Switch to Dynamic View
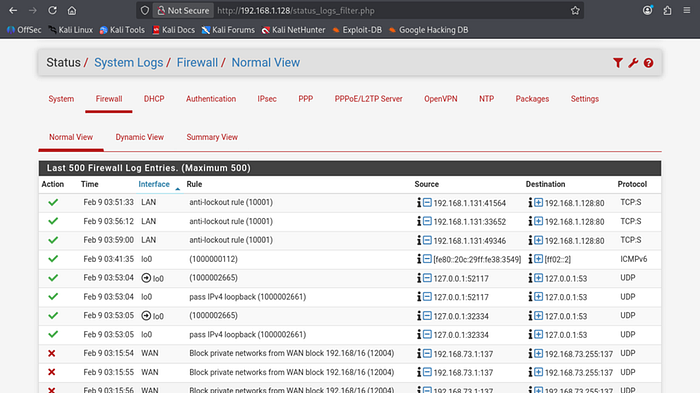Viewport: 700px width, 393px height. 140,137
